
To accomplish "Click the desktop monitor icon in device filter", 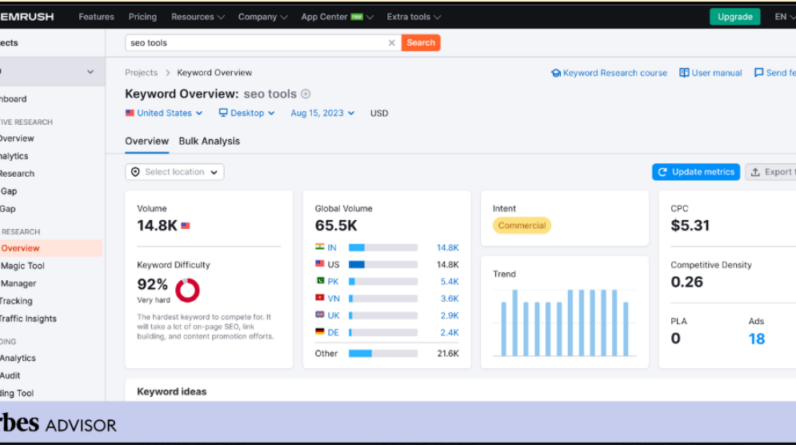I will (x=223, y=113).
